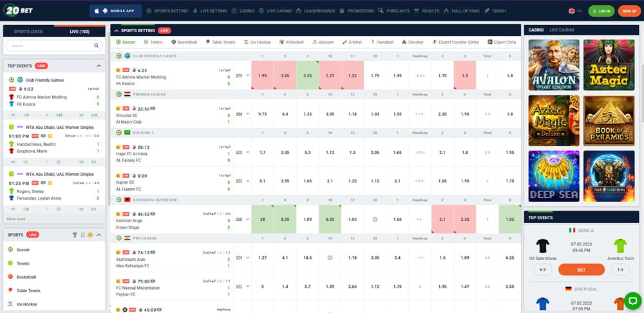
Task: Click the Ice Hockey icon in the sidebar
Action: (x=10, y=304)
